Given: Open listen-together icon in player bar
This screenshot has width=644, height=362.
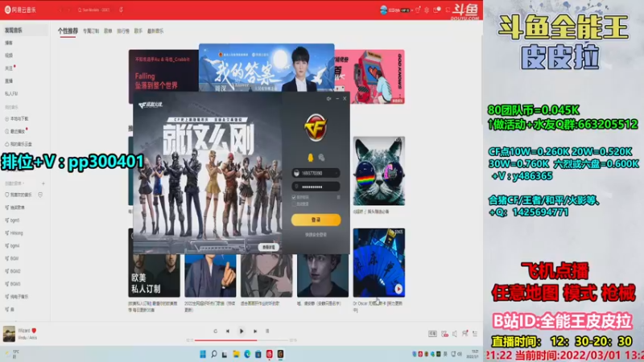Looking at the screenshot, I should [x=464, y=334].
